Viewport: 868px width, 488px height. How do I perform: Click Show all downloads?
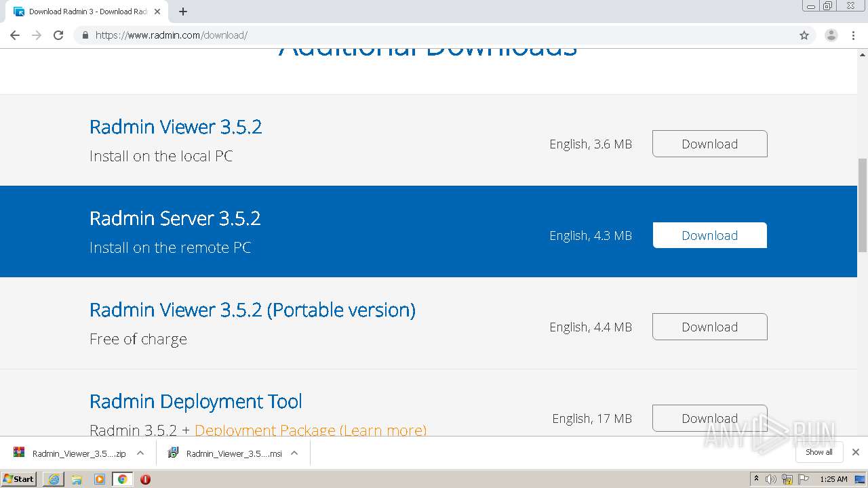[x=819, y=452]
